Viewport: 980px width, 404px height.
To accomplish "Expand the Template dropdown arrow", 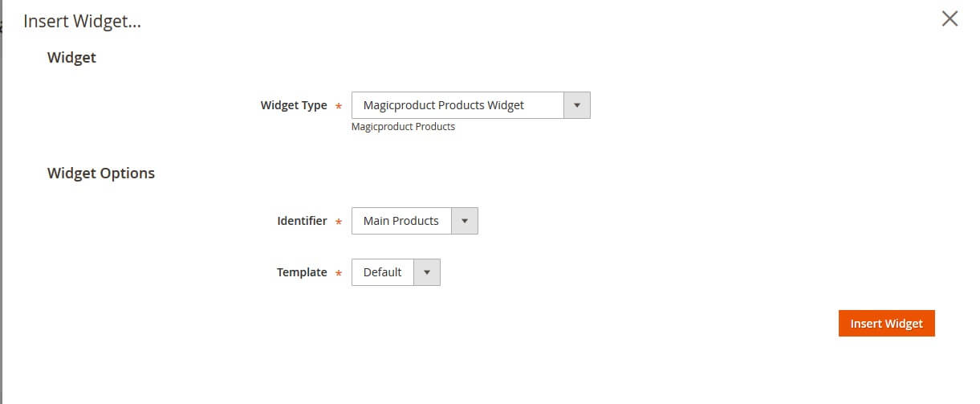I will point(427,272).
